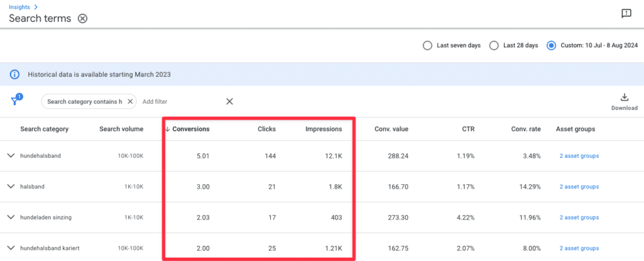Viewport: 644px width, 261px height.
Task: Click the 4.22% CTR cell
Action: 466,218
